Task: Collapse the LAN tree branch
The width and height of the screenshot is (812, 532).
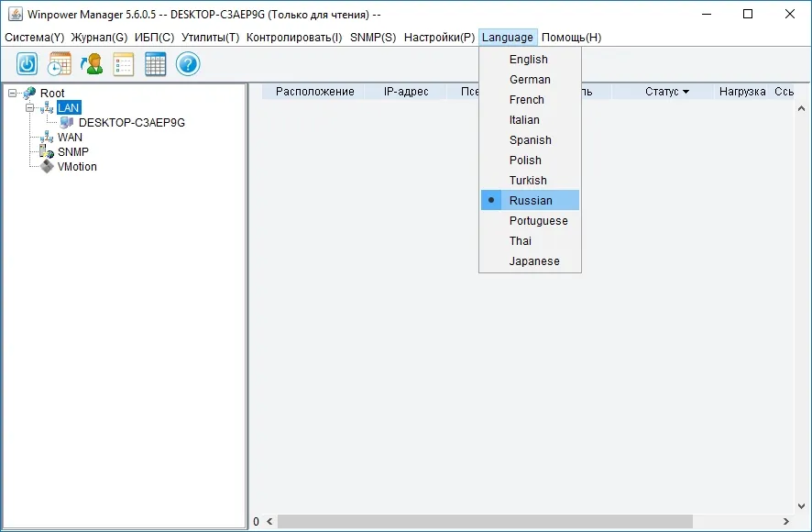Action: [x=30, y=108]
